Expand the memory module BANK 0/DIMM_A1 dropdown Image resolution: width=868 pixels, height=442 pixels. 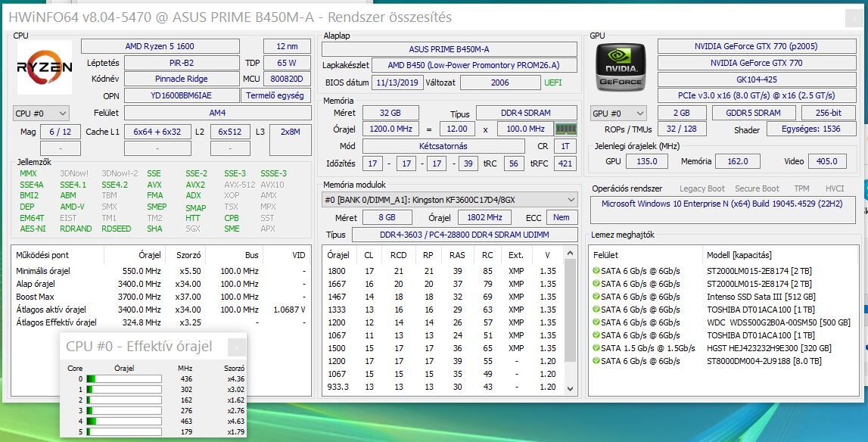pyautogui.click(x=450, y=199)
